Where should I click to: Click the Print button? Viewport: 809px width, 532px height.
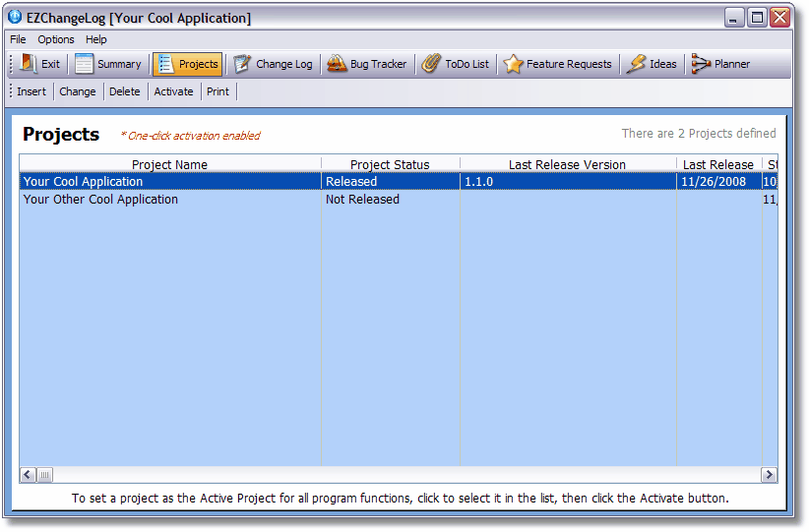[x=218, y=91]
